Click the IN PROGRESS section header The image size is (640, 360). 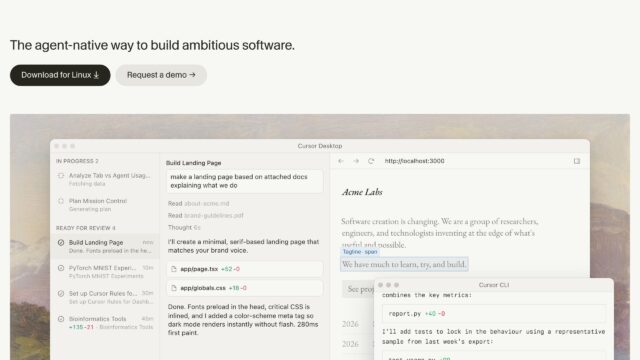[x=77, y=161]
